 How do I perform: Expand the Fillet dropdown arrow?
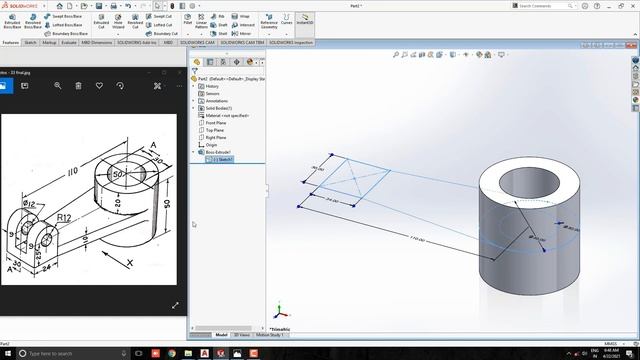click(x=187, y=33)
